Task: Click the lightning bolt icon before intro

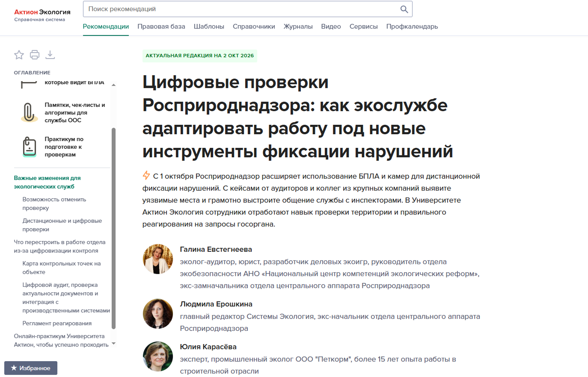Action: (146, 176)
